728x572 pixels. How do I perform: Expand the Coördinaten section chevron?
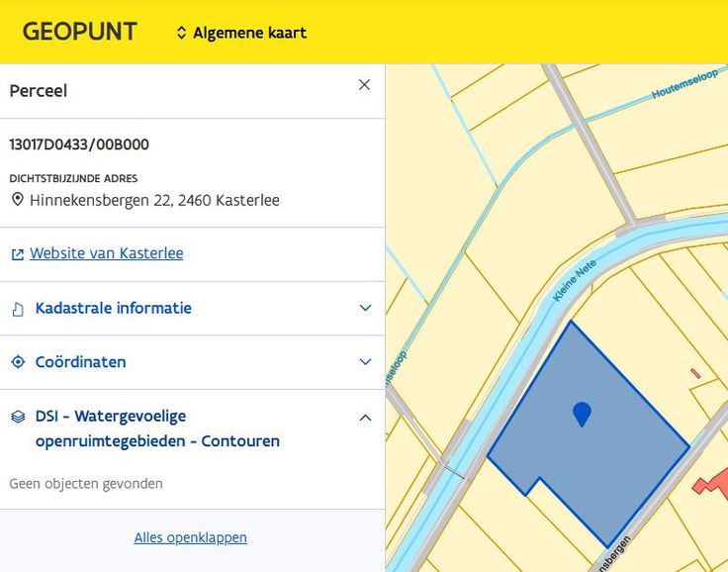click(365, 362)
